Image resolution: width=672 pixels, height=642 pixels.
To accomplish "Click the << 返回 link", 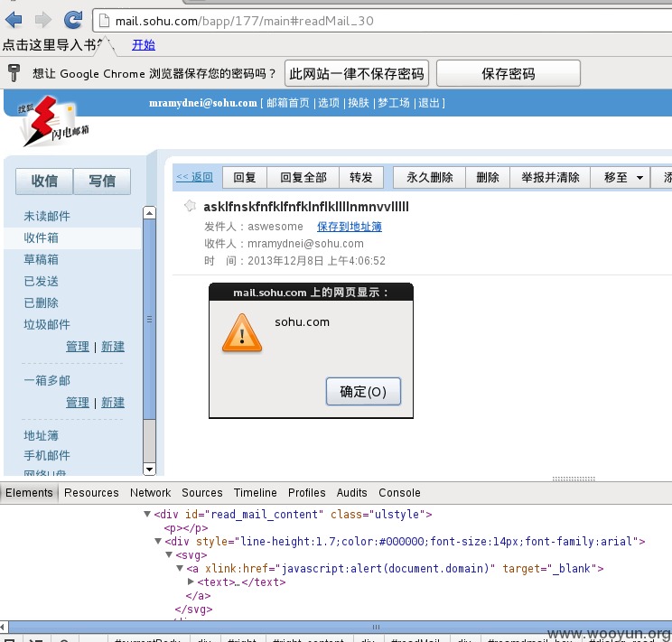I will [x=194, y=177].
